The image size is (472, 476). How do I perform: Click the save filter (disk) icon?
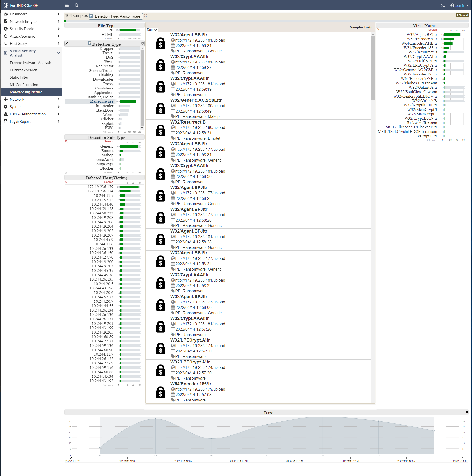[145, 16]
